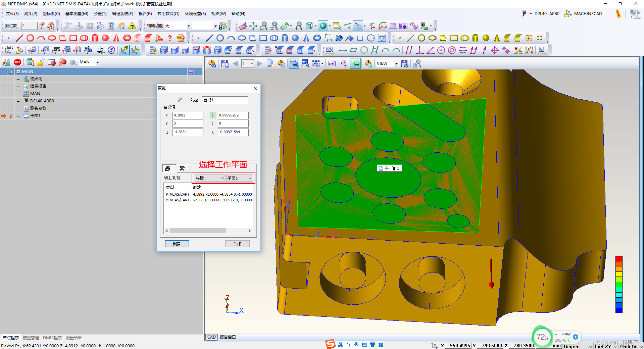Click the red question mark icon
The height and width of the screenshot is (349, 644).
click(170, 38)
